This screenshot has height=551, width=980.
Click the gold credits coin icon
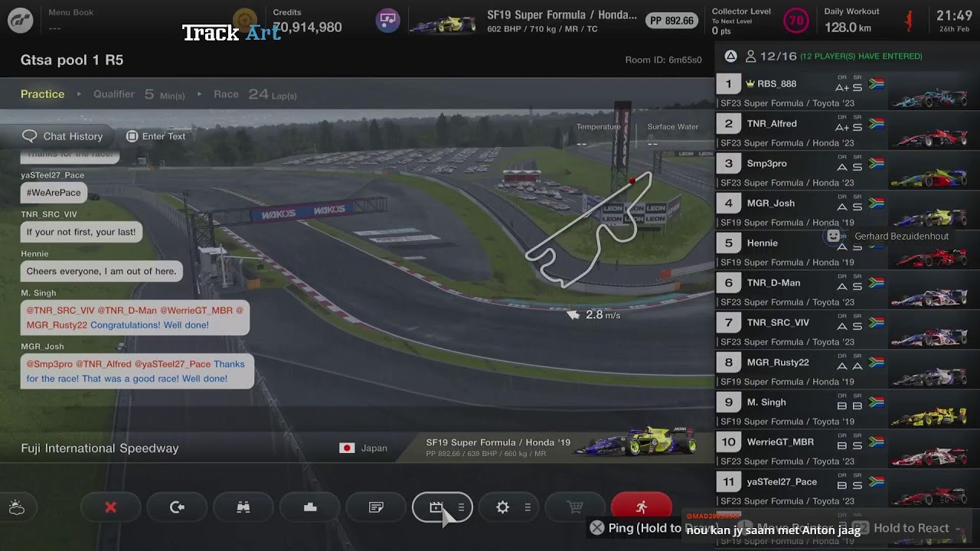245,20
